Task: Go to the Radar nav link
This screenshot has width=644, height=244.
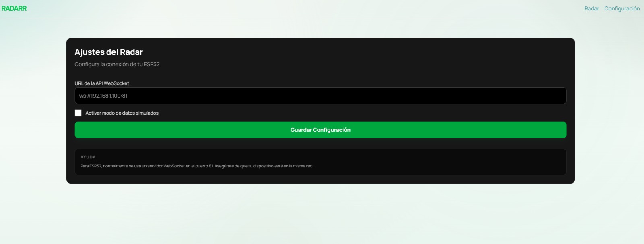Action: 591,8
